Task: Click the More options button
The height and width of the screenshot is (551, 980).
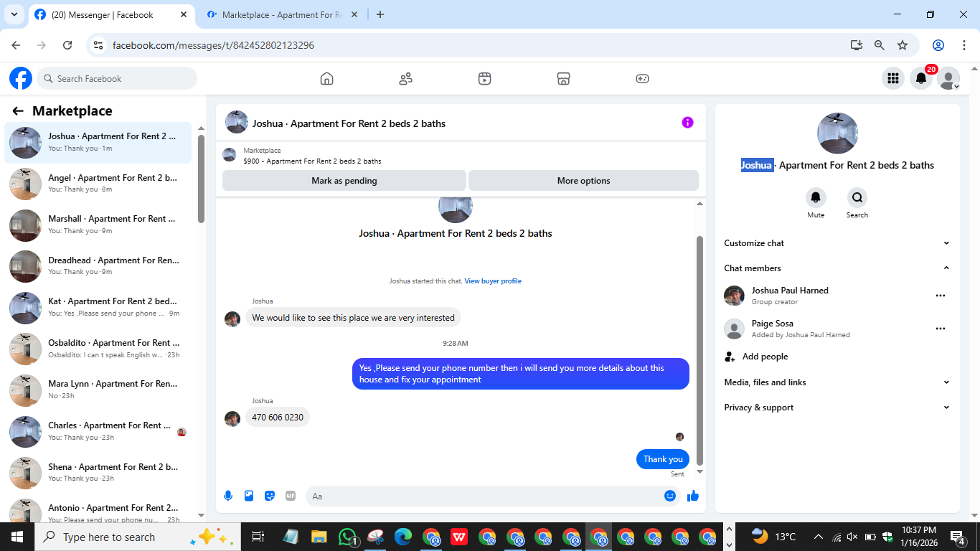Action: [583, 181]
